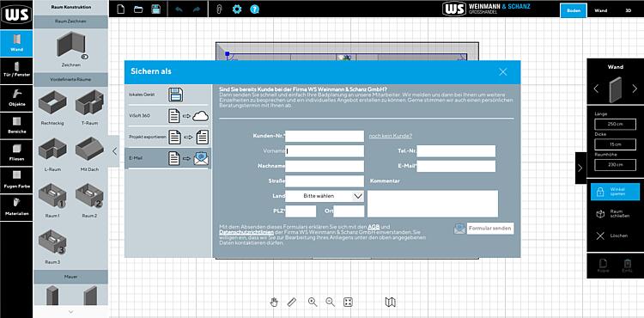The width and height of the screenshot is (644, 318).
Task: Select the Fliesen category in left sidebar
Action: (x=16, y=153)
